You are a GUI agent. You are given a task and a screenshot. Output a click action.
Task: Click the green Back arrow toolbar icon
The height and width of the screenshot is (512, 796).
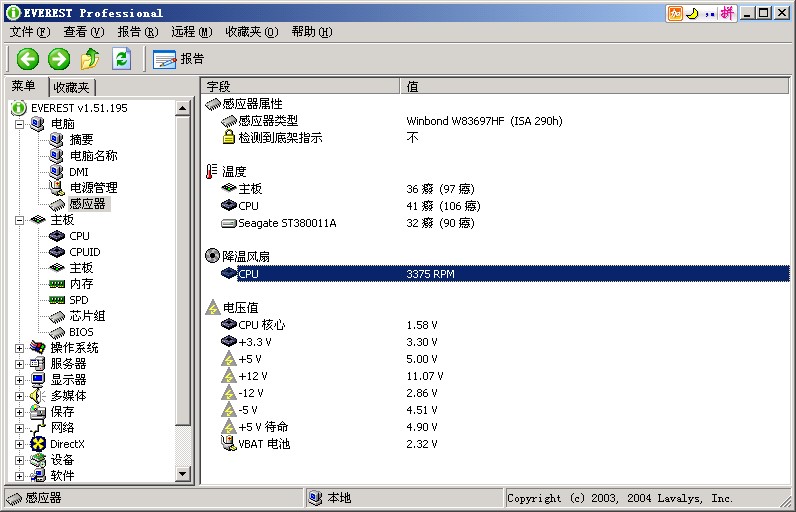(27, 59)
